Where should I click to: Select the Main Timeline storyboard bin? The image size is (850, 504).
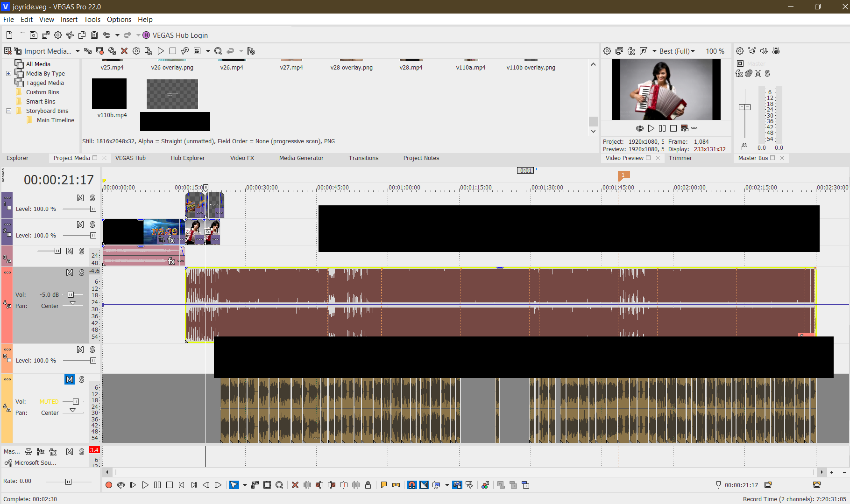click(55, 120)
